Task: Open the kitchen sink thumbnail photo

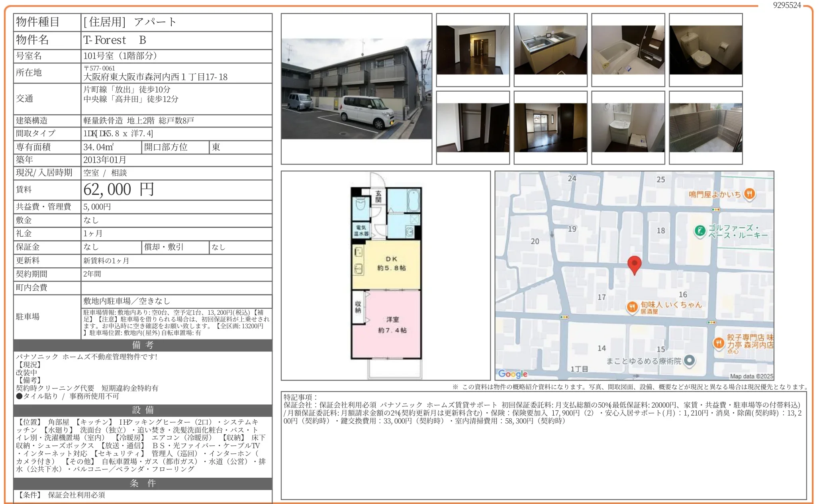Action: (550, 50)
